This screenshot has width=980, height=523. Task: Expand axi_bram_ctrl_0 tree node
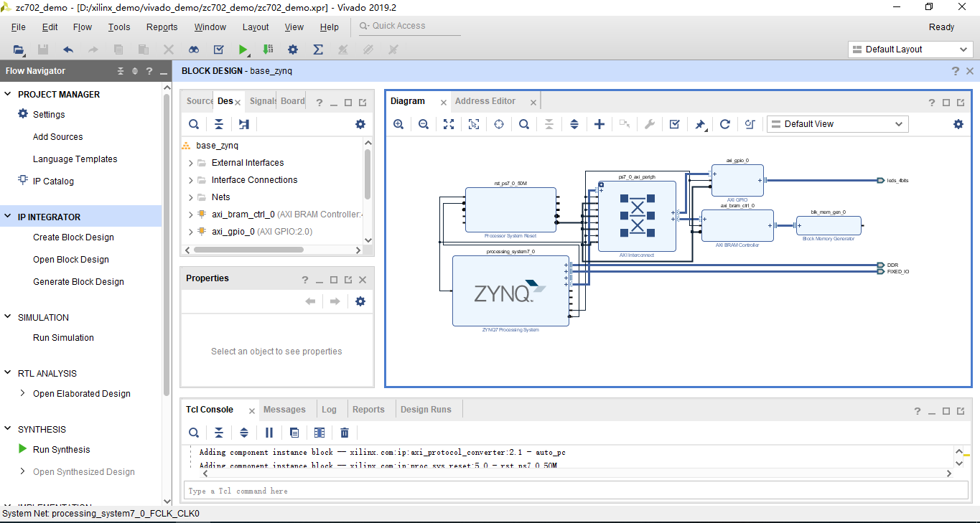click(x=191, y=215)
